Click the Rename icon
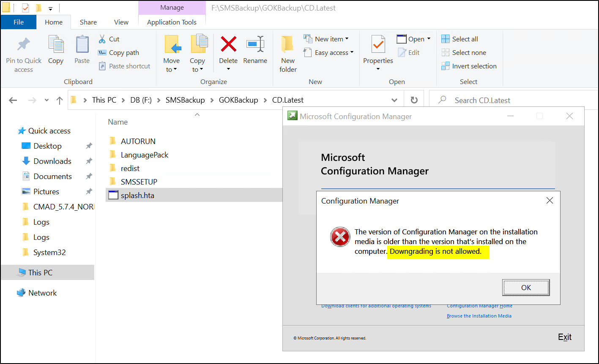Screen dimensions: 599x364 pyautogui.click(x=255, y=44)
